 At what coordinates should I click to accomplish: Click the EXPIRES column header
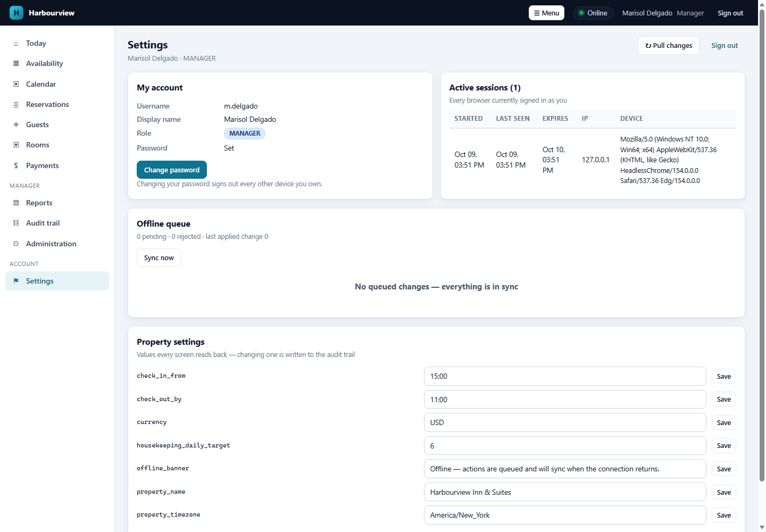coord(555,119)
